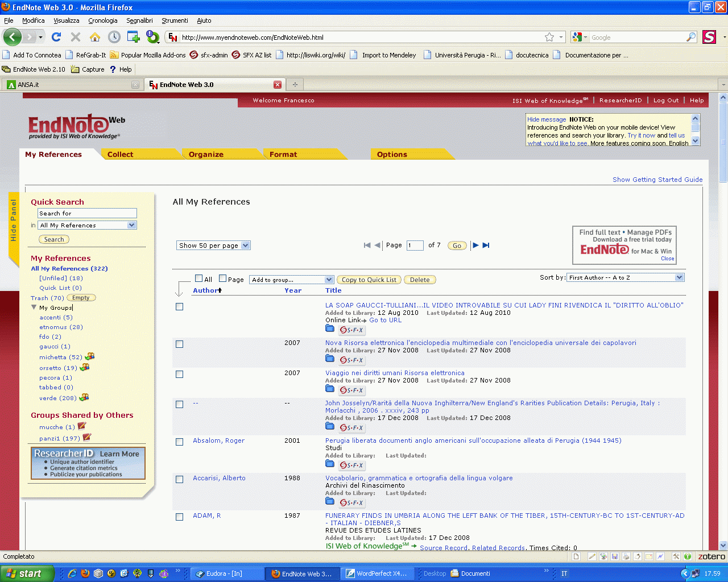Click the Capture toolbar icon
728x582 pixels.
tap(88, 69)
